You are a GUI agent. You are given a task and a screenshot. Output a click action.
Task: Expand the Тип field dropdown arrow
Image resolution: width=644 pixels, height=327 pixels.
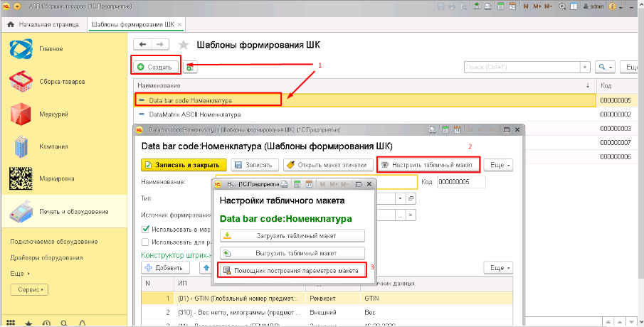(401, 198)
